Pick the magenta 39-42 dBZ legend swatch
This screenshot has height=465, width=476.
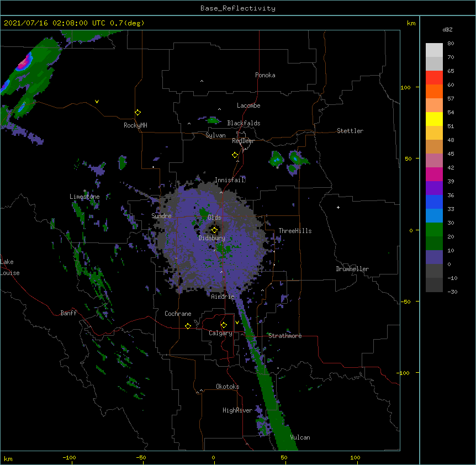[434, 174]
